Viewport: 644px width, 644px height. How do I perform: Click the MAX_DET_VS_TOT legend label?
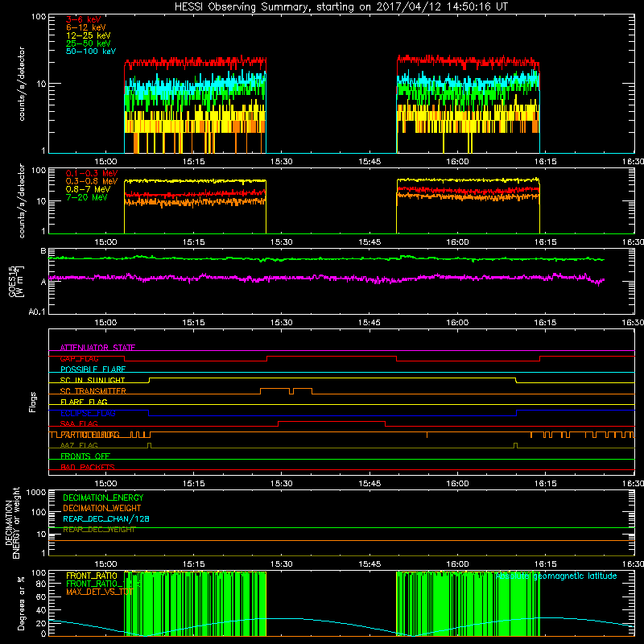[x=100, y=592]
